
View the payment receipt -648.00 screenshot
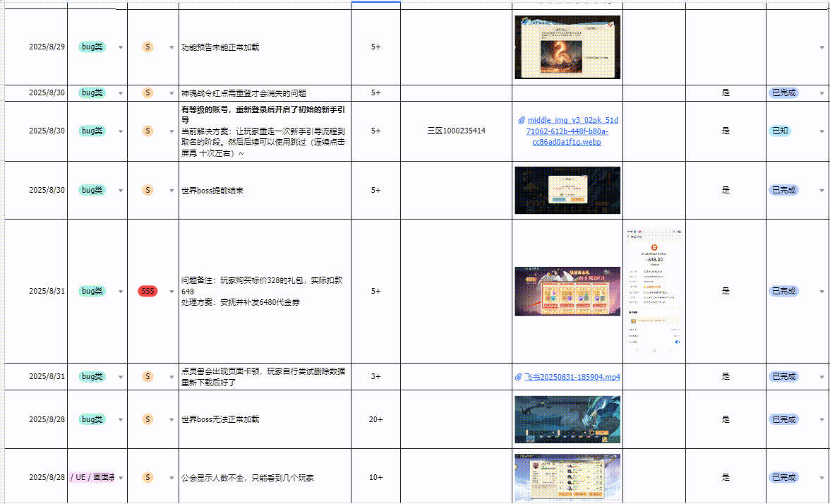tap(654, 291)
